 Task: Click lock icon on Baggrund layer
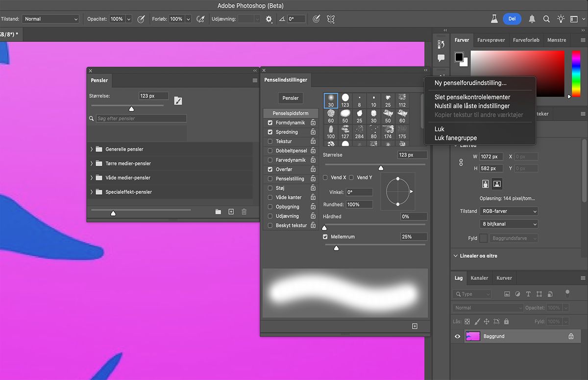pos(571,336)
